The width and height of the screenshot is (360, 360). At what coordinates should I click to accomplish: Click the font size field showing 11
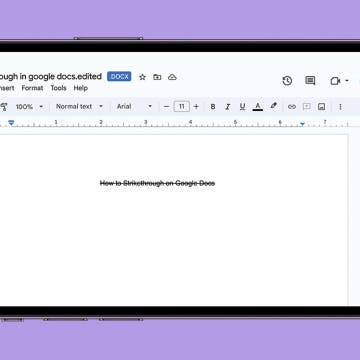coord(182,107)
